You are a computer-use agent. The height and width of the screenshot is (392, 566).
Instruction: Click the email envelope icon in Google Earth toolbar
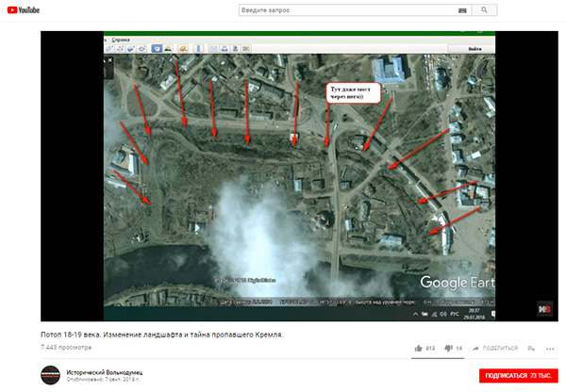pyautogui.click(x=214, y=49)
